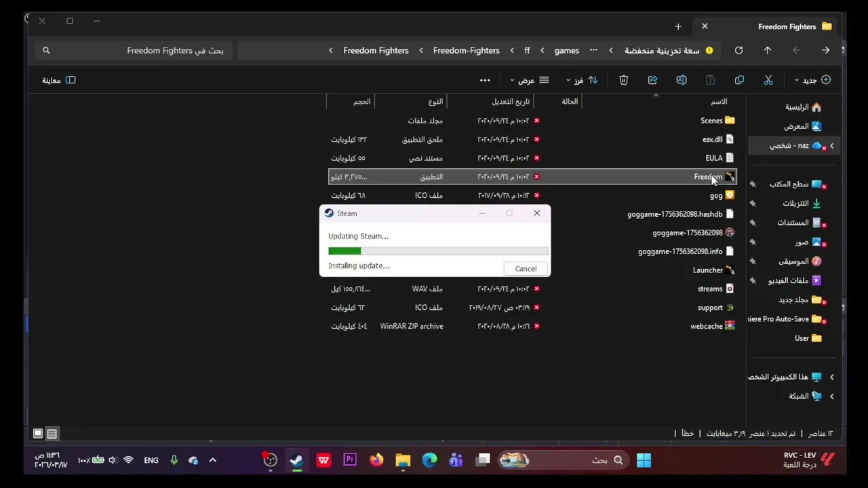Go up one folder with up arrow
868x488 pixels.
click(x=768, y=50)
